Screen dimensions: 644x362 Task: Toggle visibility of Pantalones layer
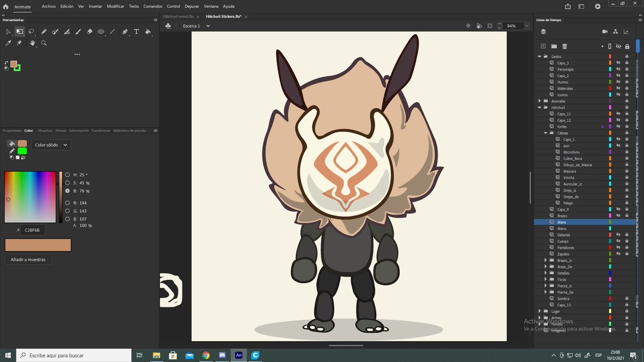(618, 248)
